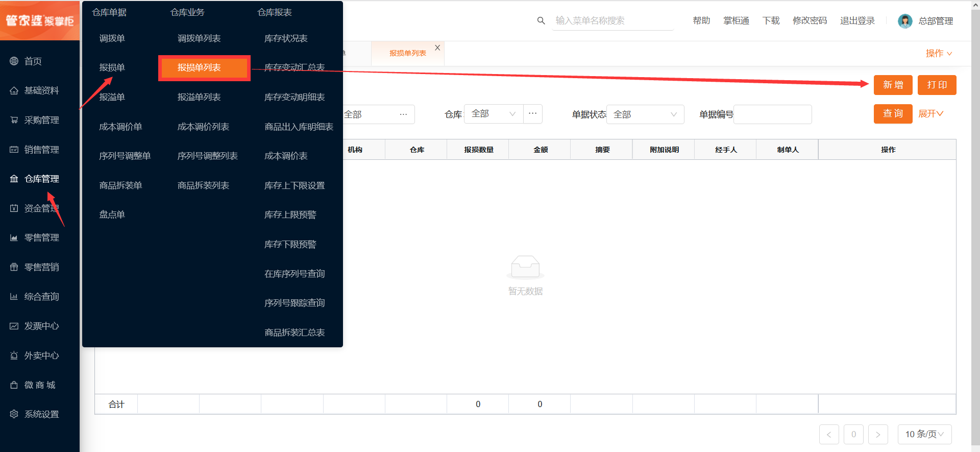This screenshot has height=452, width=980.
Task: Click the 仓库管理 warehouse icon
Action: click(14, 179)
